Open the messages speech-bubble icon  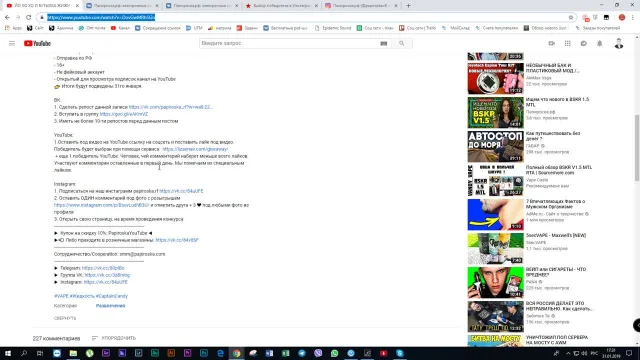pyautogui.click(x=584, y=43)
